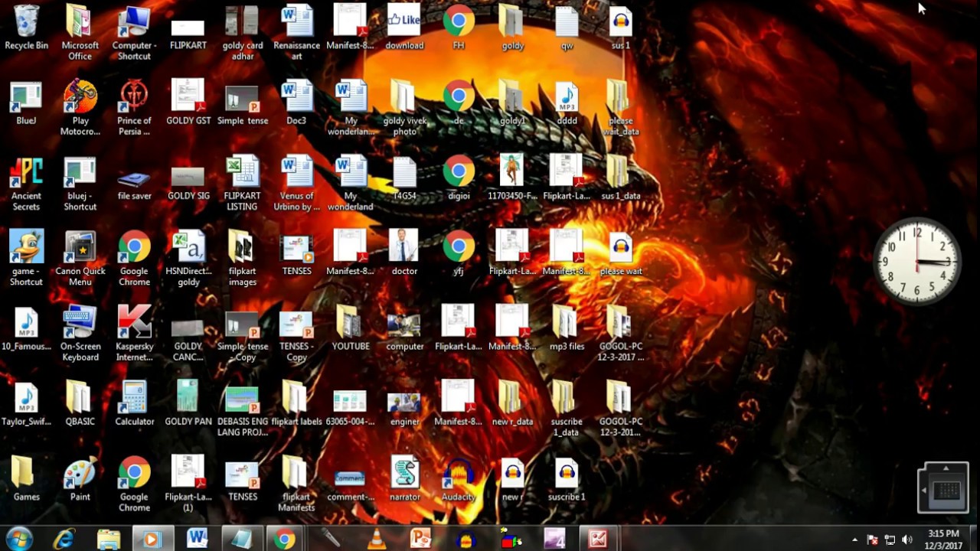Image resolution: width=980 pixels, height=551 pixels.
Task: Launch the Prince of Persia shortcut
Action: [134, 98]
